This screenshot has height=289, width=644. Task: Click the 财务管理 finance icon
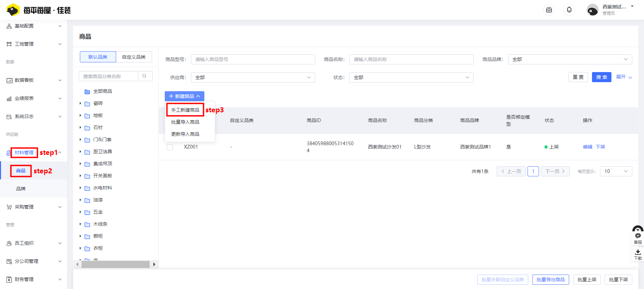click(9, 280)
